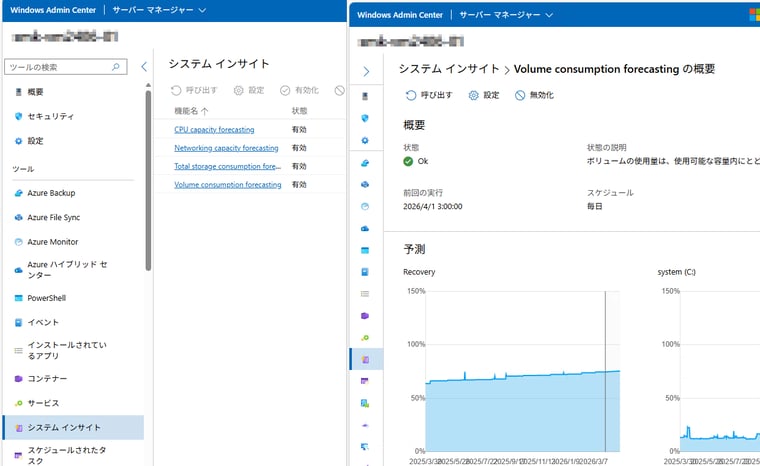Click 設定 gear button in right window toolbar
760x466 pixels.
pos(484,95)
